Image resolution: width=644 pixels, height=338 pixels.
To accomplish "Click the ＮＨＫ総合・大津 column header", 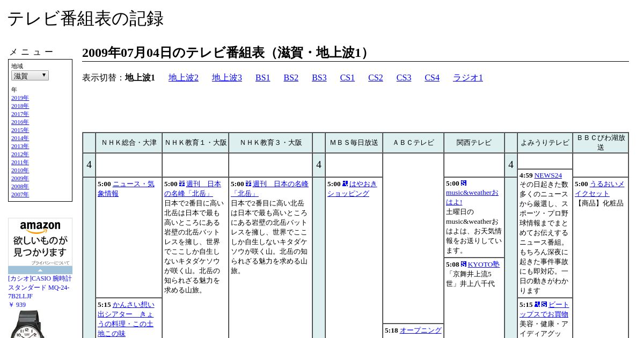I will (129, 143).
